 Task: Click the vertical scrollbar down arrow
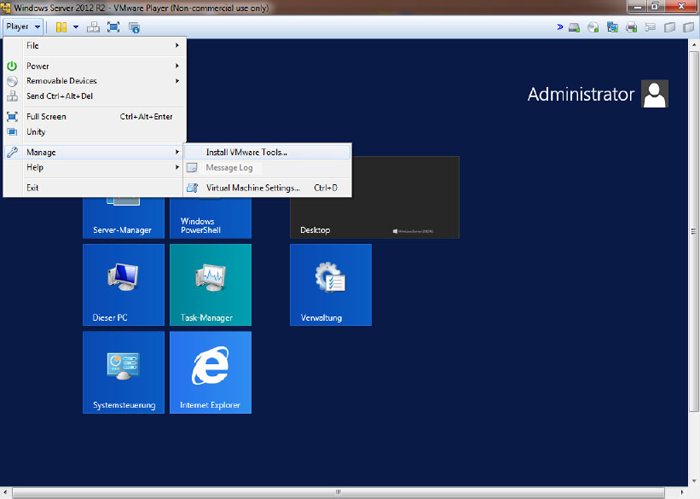[694, 481]
